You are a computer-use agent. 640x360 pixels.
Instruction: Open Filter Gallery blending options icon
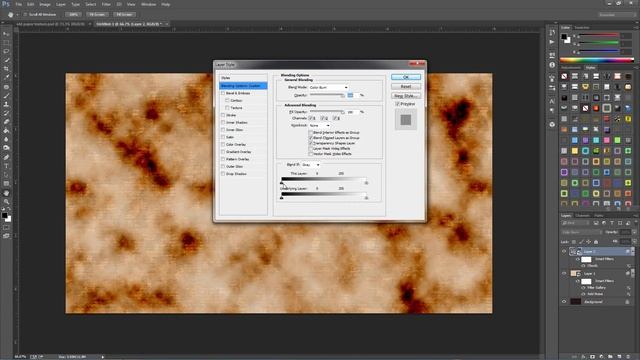click(629, 288)
